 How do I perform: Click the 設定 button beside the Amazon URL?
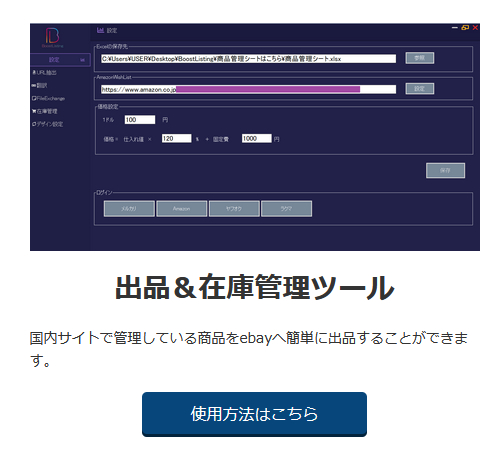click(x=420, y=89)
